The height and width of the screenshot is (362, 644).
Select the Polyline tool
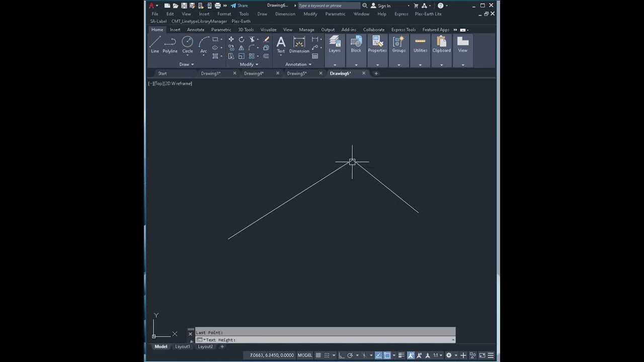tap(170, 45)
